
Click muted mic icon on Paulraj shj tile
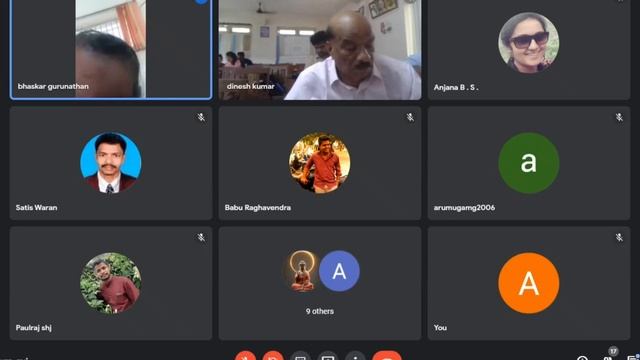[201, 238]
